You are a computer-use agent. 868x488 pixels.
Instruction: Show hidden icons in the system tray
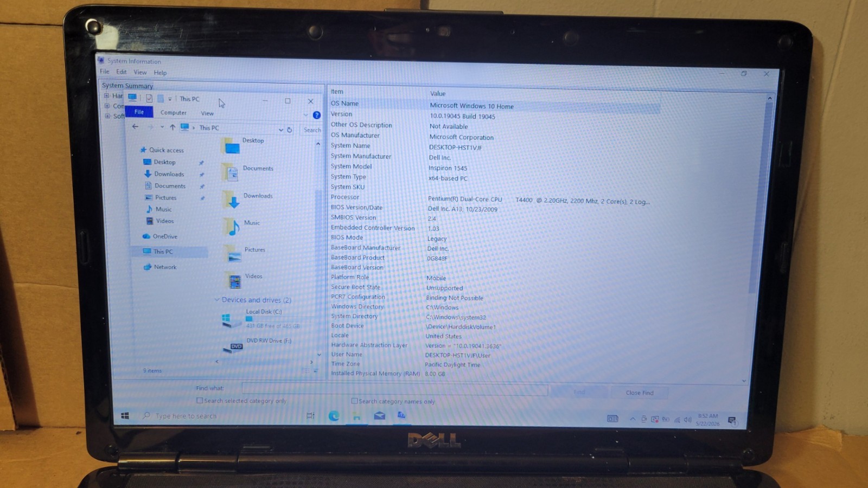coord(633,419)
